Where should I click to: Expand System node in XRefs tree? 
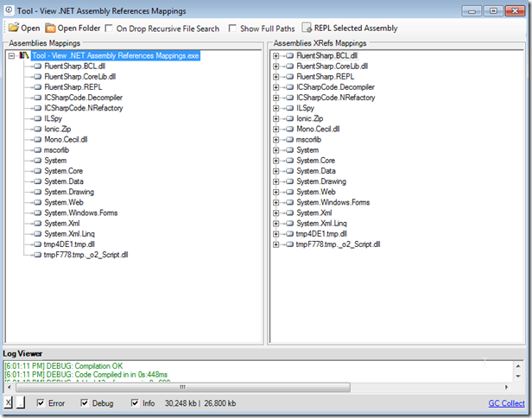pyautogui.click(x=275, y=150)
